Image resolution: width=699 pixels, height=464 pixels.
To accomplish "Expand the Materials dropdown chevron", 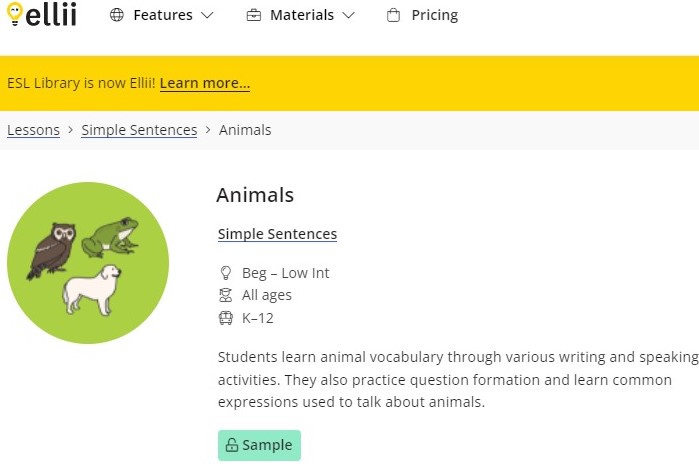I will click(348, 15).
